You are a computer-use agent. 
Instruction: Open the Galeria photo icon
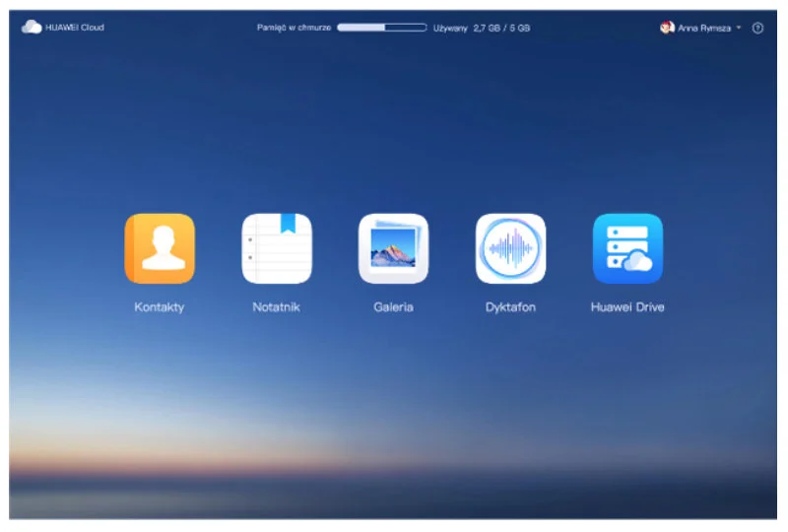393,248
